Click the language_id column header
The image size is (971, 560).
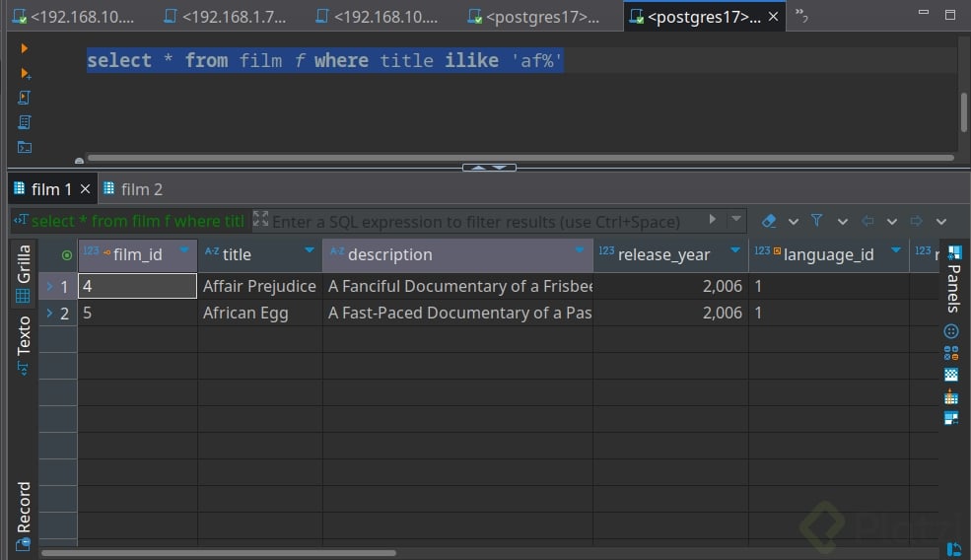(x=829, y=254)
